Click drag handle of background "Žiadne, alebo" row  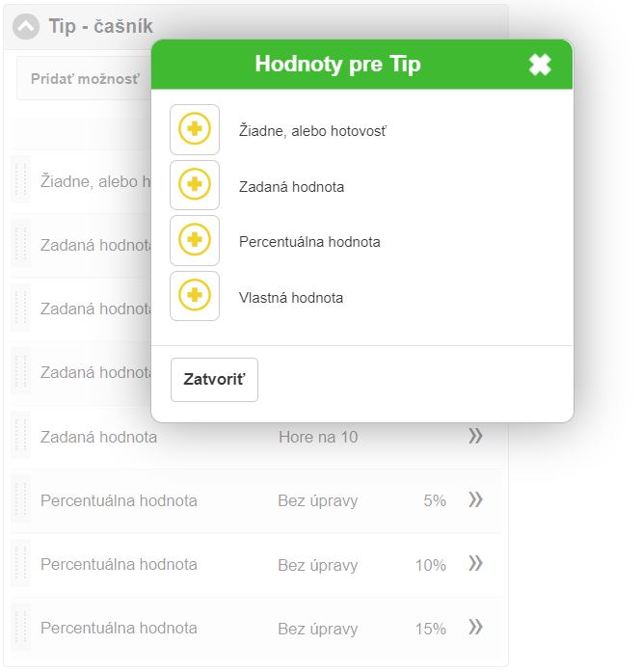pos(20,180)
